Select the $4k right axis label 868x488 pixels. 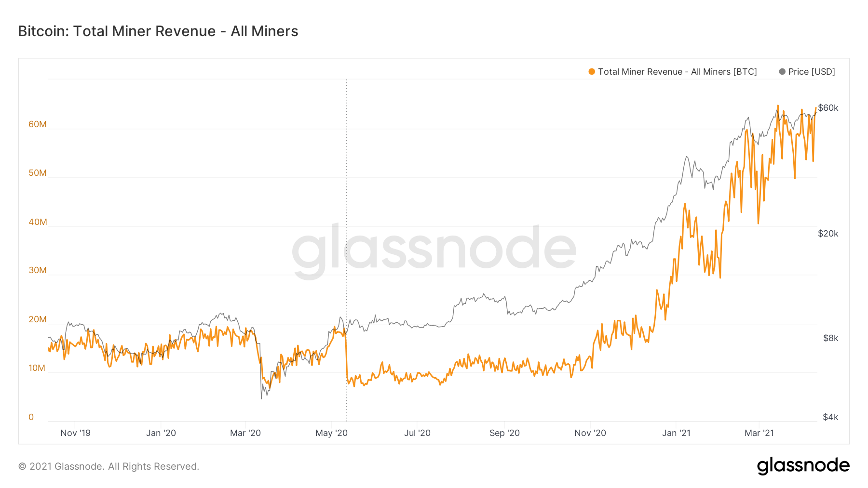[830, 417]
